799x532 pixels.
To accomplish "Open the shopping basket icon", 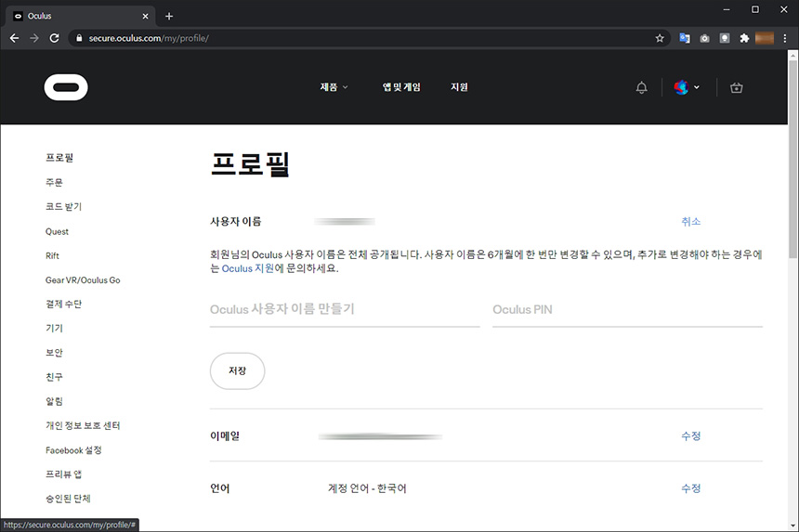I will click(x=737, y=87).
